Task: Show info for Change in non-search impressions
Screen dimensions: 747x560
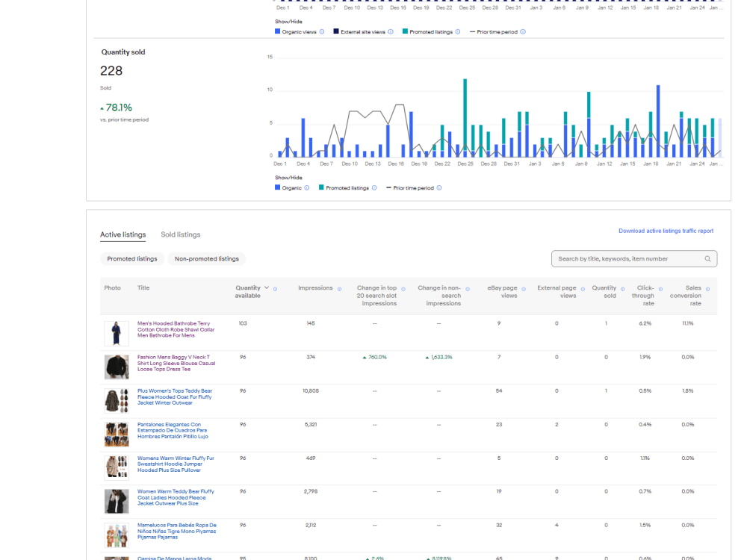Action: (468, 289)
